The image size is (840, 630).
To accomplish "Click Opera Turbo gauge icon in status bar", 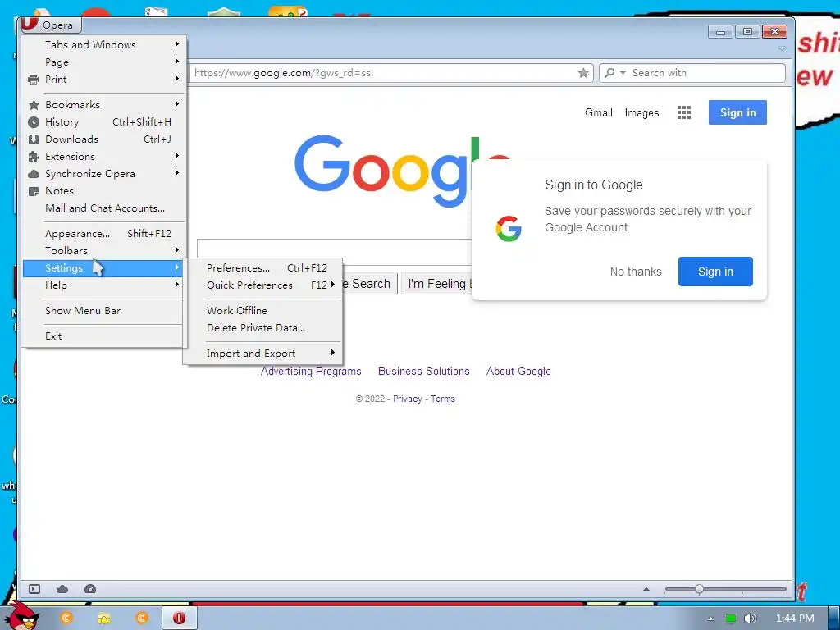I will pos(90,589).
